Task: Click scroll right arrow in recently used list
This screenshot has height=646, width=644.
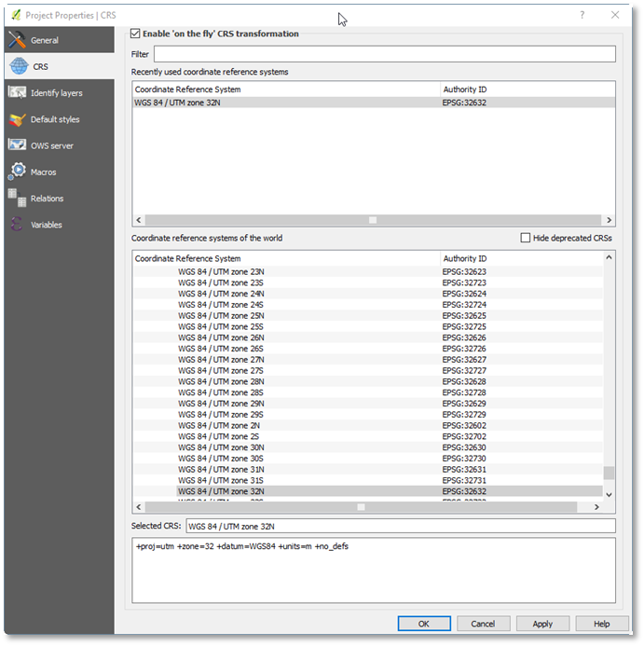Action: click(610, 220)
